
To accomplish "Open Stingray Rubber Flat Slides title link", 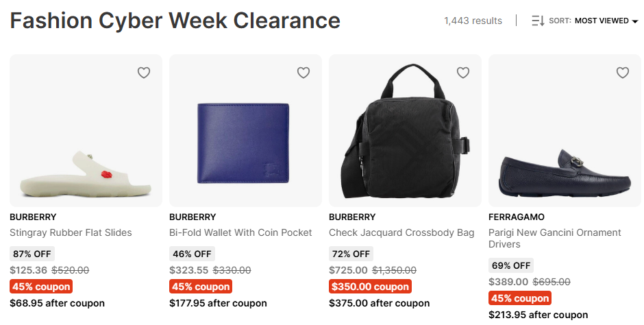I will click(71, 232).
